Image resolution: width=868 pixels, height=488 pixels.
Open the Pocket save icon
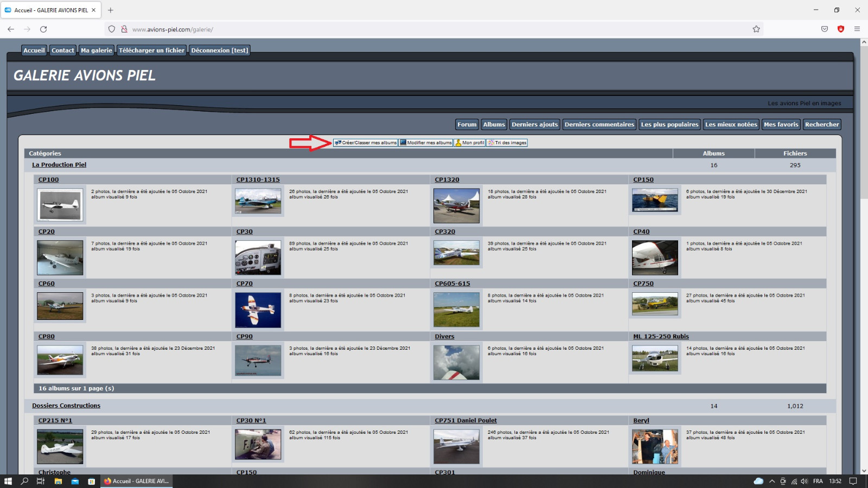(x=825, y=29)
